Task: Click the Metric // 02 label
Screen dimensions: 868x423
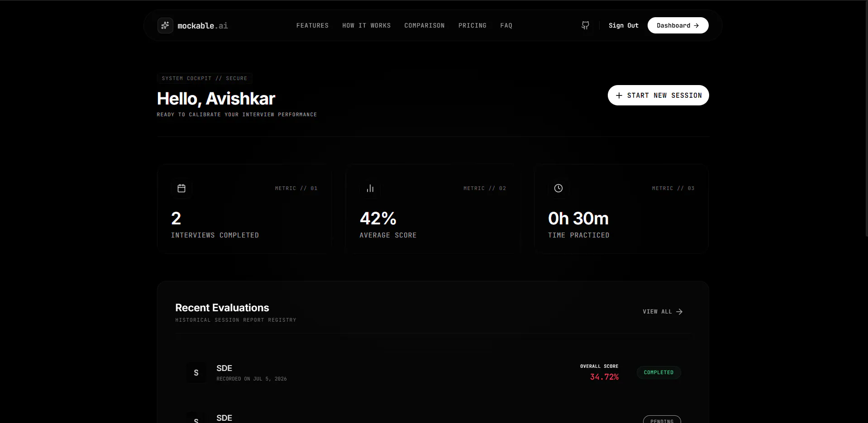Action: tap(485, 188)
